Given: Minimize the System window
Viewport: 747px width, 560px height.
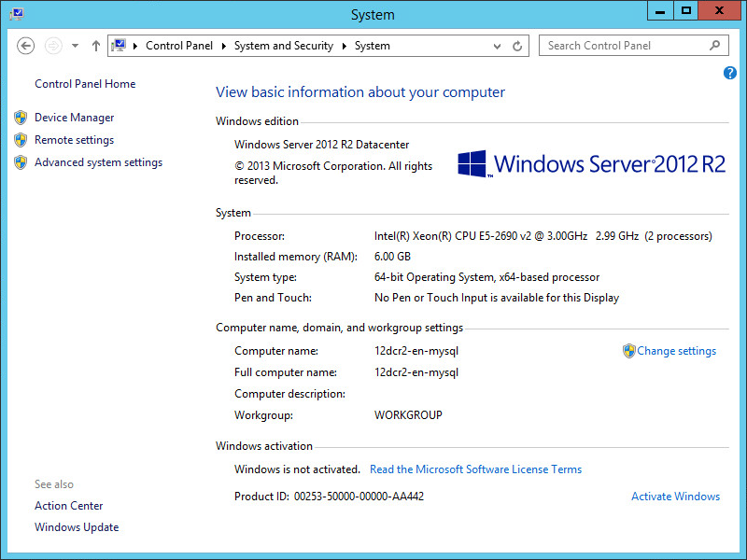Looking at the screenshot, I should click(660, 10).
